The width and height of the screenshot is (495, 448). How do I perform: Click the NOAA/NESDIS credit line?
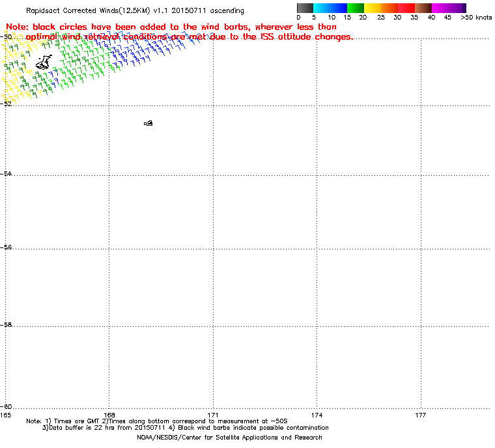[x=229, y=438]
